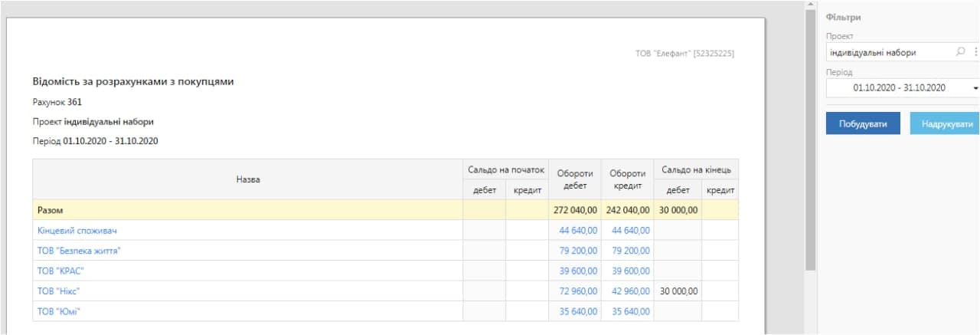Click the Назва column header

pyautogui.click(x=248, y=179)
